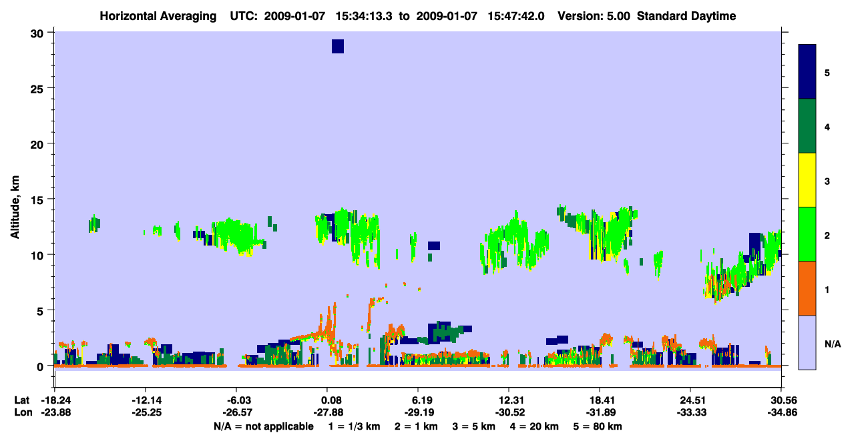Image resolution: width=868 pixels, height=445 pixels.
Task: Click the colorbar label '4'
Action: (x=827, y=126)
